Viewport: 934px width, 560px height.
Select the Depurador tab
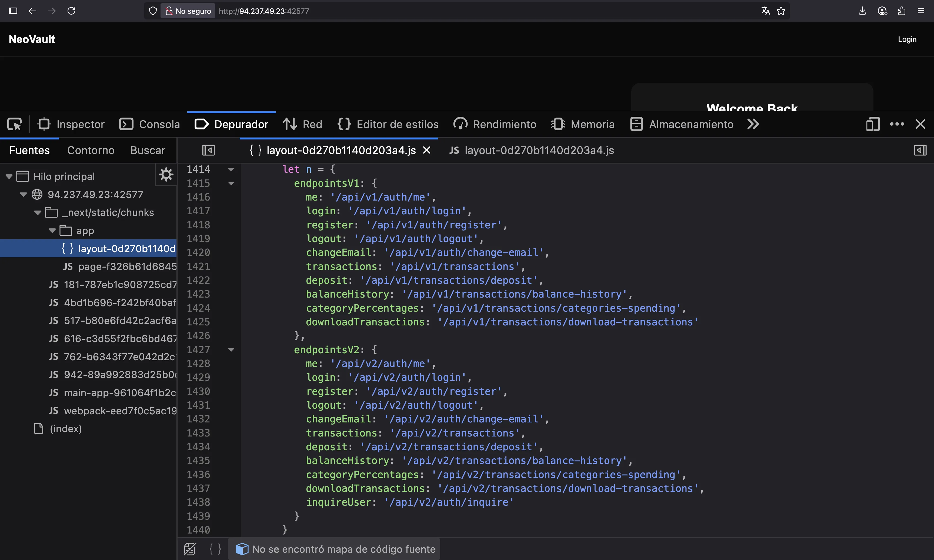[231, 124]
